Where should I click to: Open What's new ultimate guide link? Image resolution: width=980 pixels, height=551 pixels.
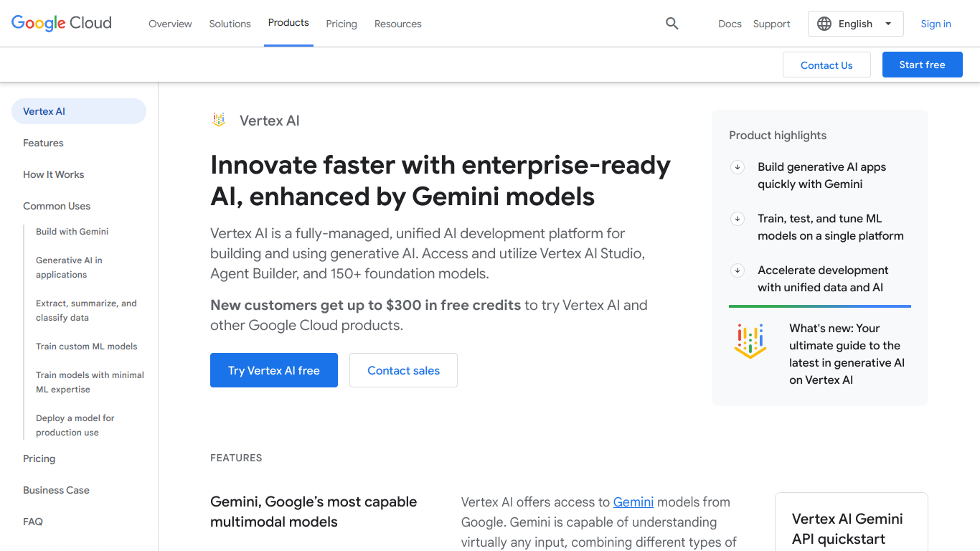[x=847, y=354]
